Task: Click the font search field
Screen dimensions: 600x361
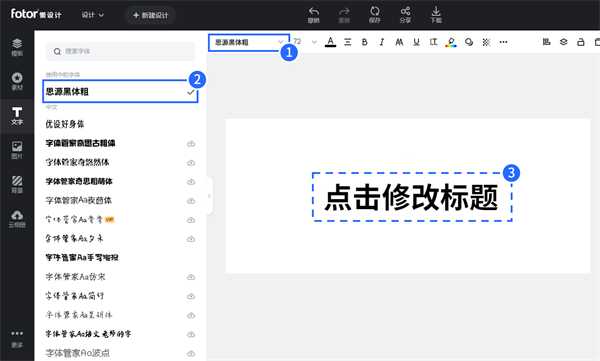Action: click(x=120, y=51)
